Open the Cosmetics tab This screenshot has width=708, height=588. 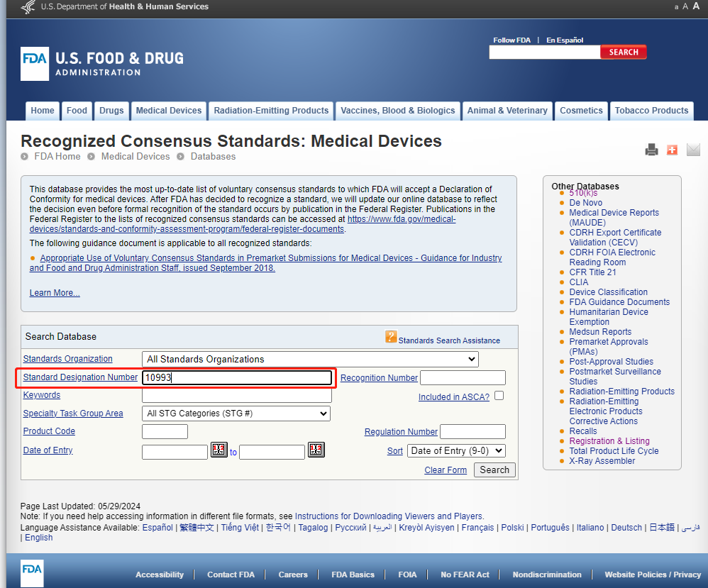[581, 111]
